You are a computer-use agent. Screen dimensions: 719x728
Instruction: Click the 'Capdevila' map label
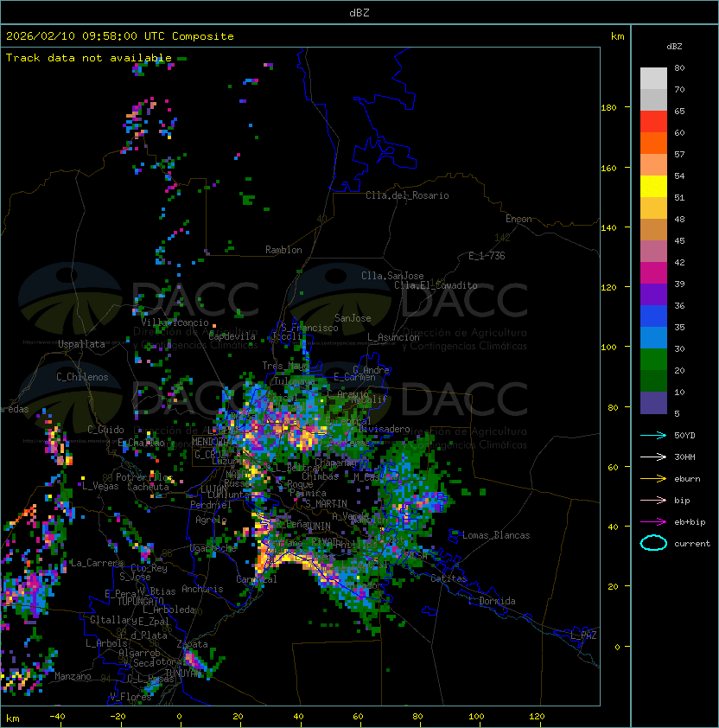[232, 336]
